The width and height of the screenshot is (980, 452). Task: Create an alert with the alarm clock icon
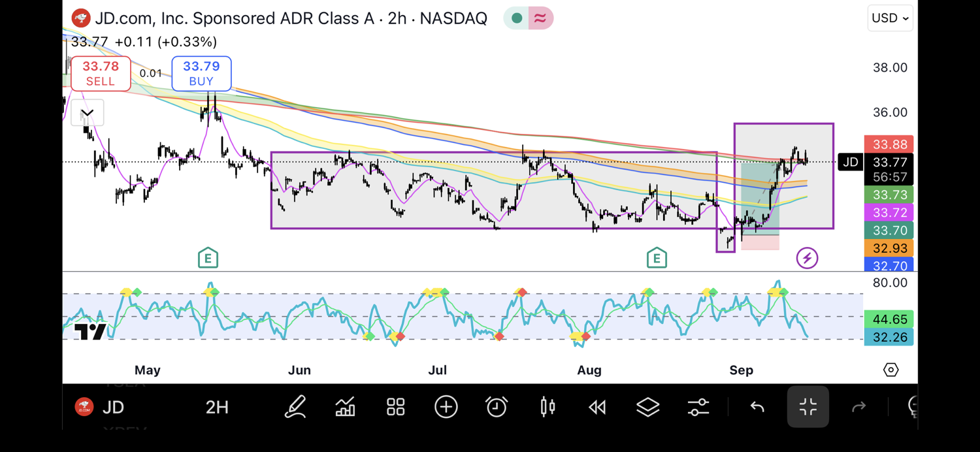click(497, 407)
